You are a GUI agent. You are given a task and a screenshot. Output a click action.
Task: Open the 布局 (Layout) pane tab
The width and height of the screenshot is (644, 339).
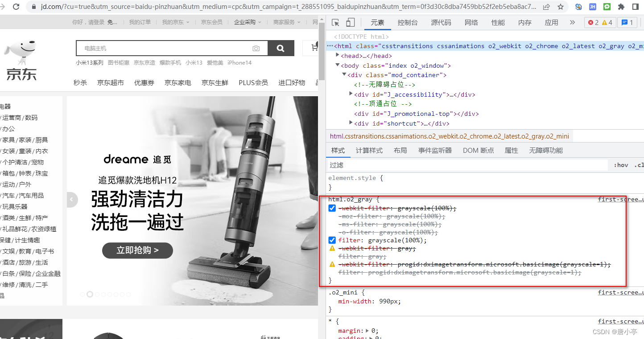coord(400,151)
